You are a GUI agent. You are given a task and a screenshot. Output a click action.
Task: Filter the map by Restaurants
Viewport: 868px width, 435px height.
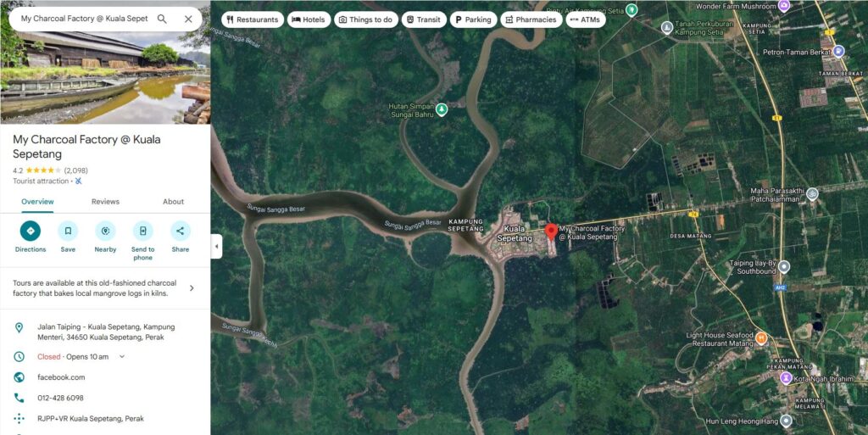coord(251,20)
